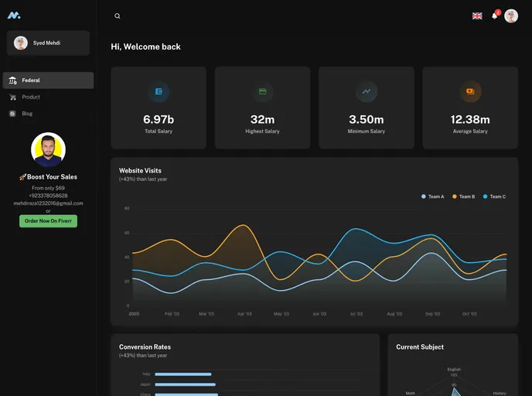
Task: Click the Italy bar in Conversion Rates
Action: pyautogui.click(x=183, y=374)
